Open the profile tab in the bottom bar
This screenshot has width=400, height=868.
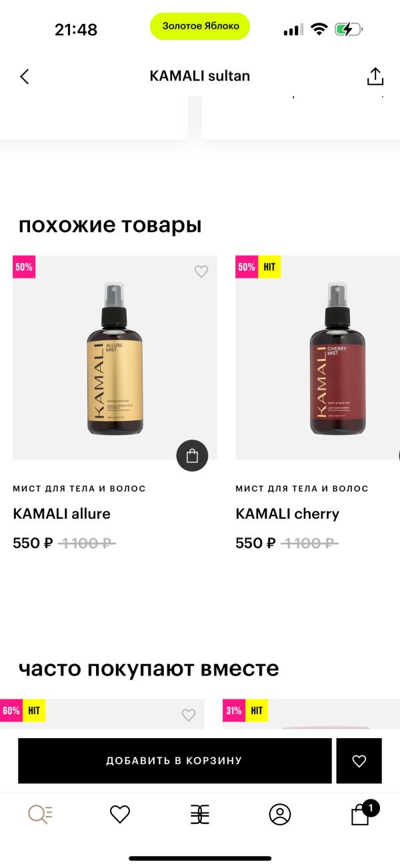280,814
